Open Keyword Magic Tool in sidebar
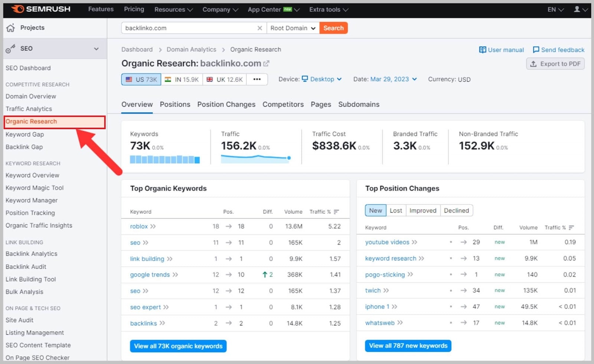Viewport: 594px width, 364px height. point(35,188)
